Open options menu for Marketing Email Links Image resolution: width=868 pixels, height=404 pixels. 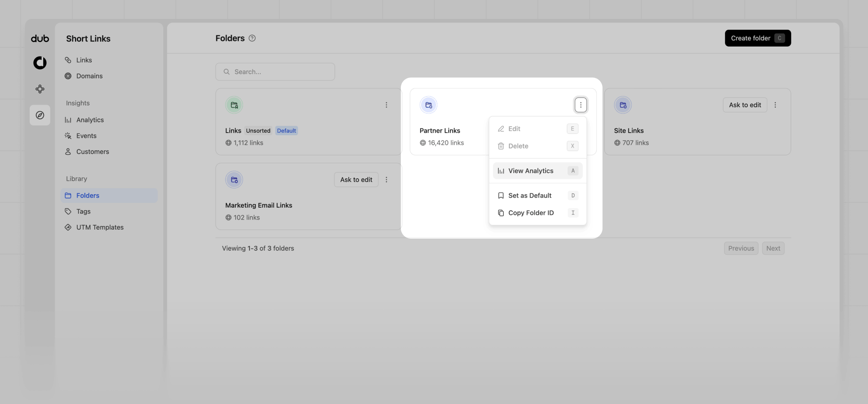click(x=386, y=180)
